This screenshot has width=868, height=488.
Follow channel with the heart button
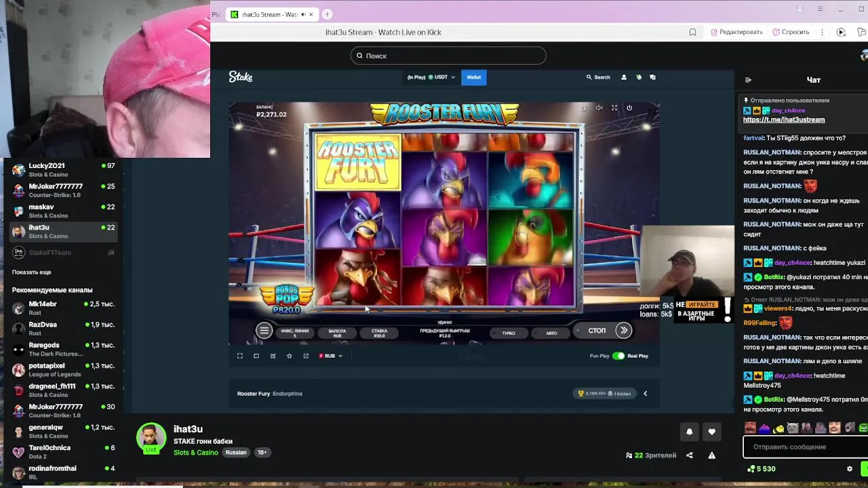(711, 432)
